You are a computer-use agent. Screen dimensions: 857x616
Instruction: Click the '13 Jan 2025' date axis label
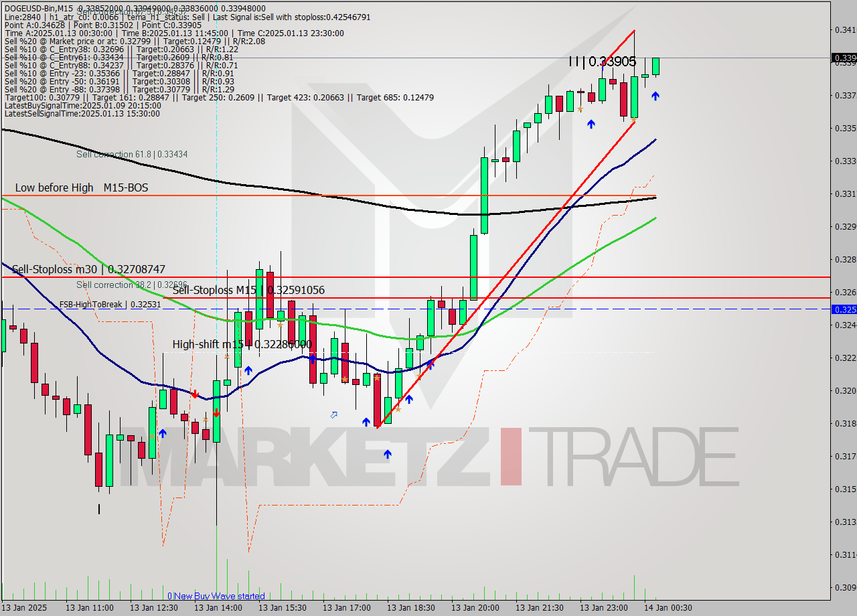pyautogui.click(x=25, y=608)
